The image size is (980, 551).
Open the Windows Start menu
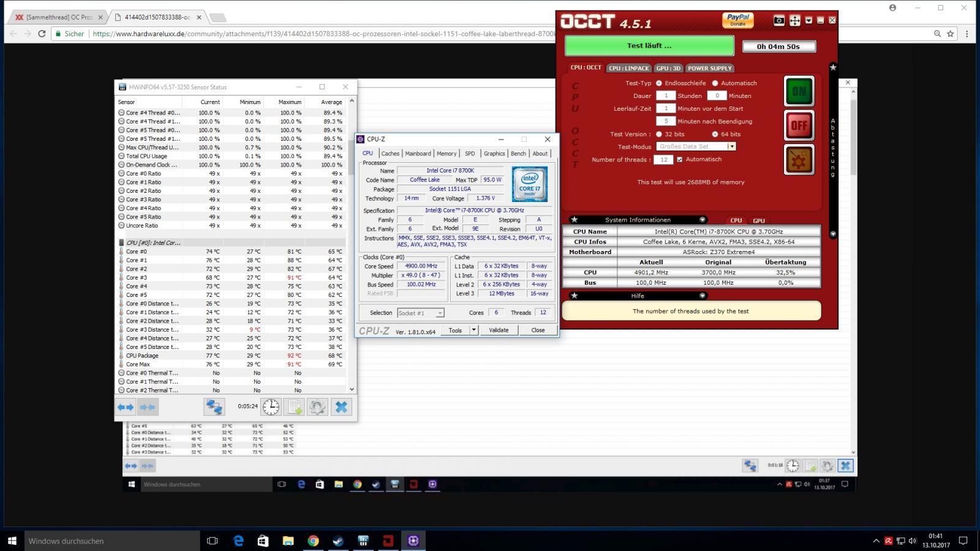[12, 541]
